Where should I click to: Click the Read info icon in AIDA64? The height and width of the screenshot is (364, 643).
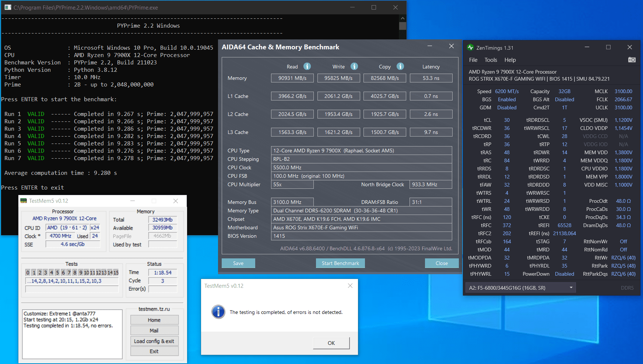307,66
